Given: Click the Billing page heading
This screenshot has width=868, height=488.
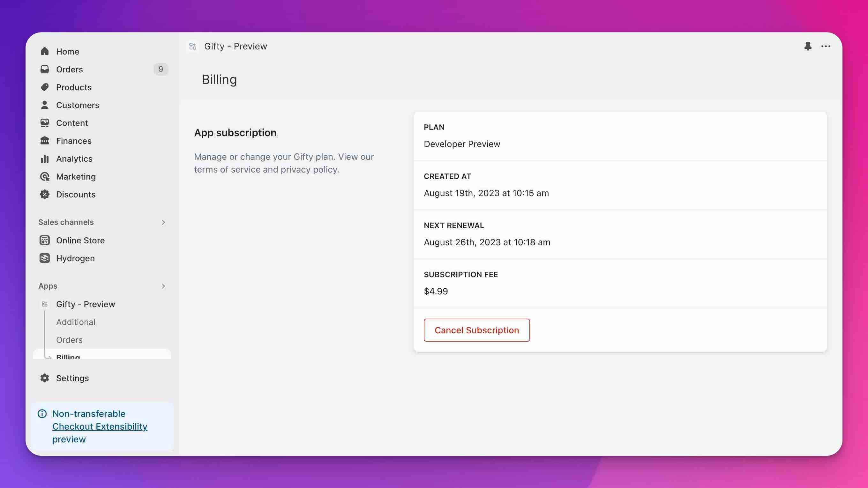Looking at the screenshot, I should [x=219, y=79].
